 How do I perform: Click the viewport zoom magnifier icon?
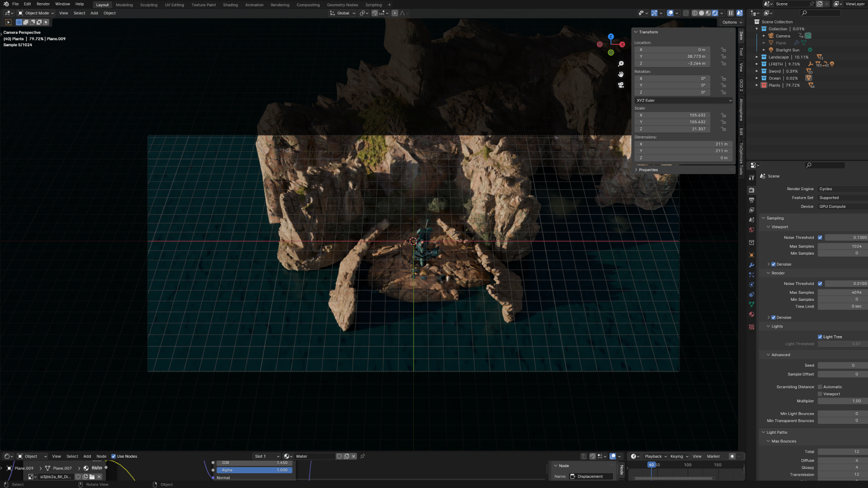click(621, 64)
